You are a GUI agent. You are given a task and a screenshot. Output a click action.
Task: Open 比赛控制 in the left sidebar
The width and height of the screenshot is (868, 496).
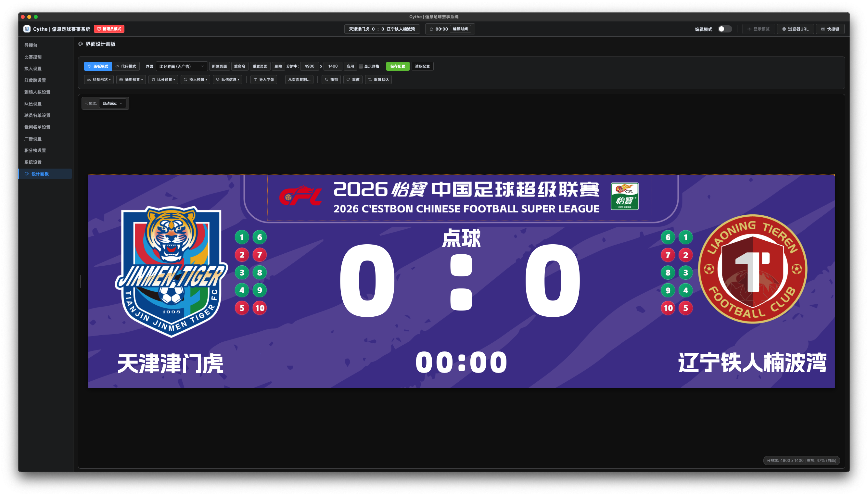coord(33,57)
